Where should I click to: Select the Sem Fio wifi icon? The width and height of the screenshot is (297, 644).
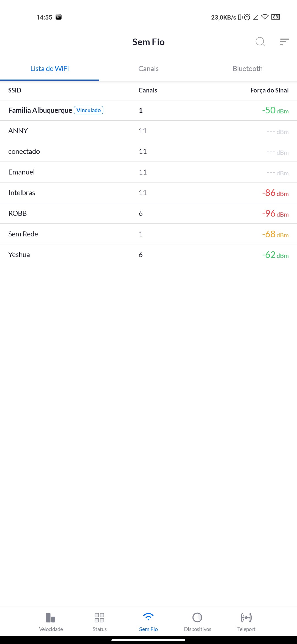pyautogui.click(x=148, y=617)
